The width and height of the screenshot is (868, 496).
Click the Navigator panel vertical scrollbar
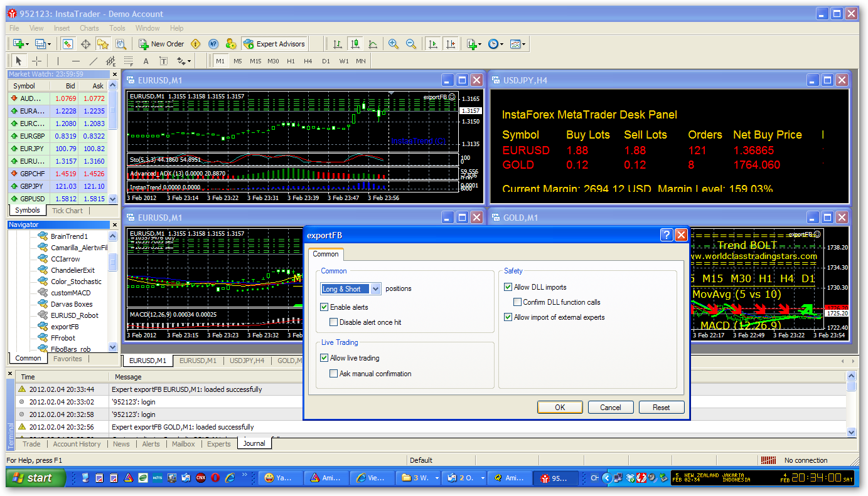113,292
